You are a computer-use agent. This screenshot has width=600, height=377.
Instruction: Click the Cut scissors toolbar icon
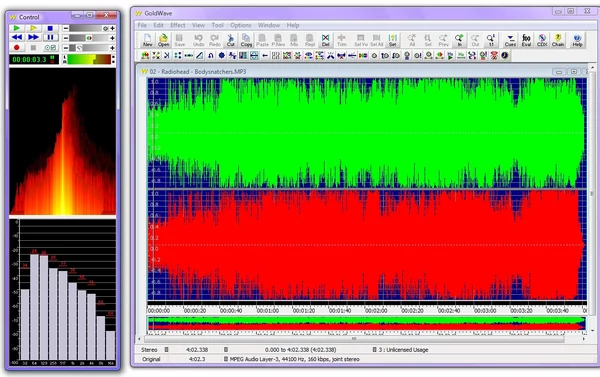[230, 40]
